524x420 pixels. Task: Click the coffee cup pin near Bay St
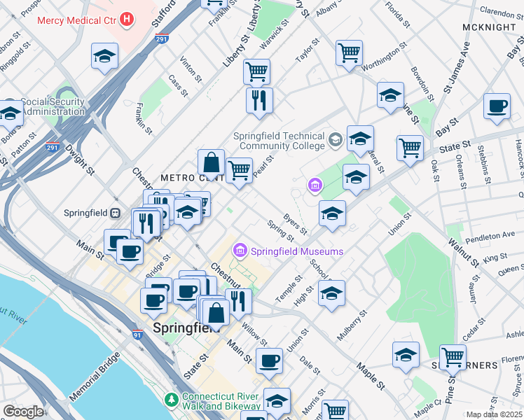497,106
